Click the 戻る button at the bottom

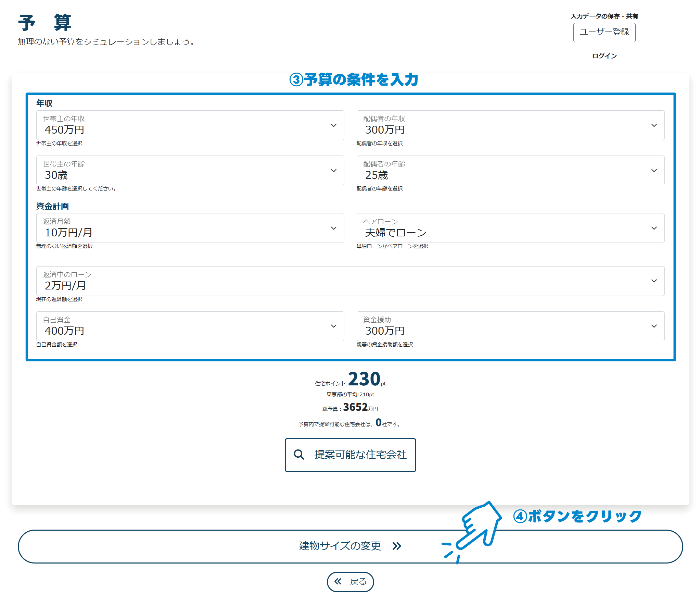pos(350,582)
